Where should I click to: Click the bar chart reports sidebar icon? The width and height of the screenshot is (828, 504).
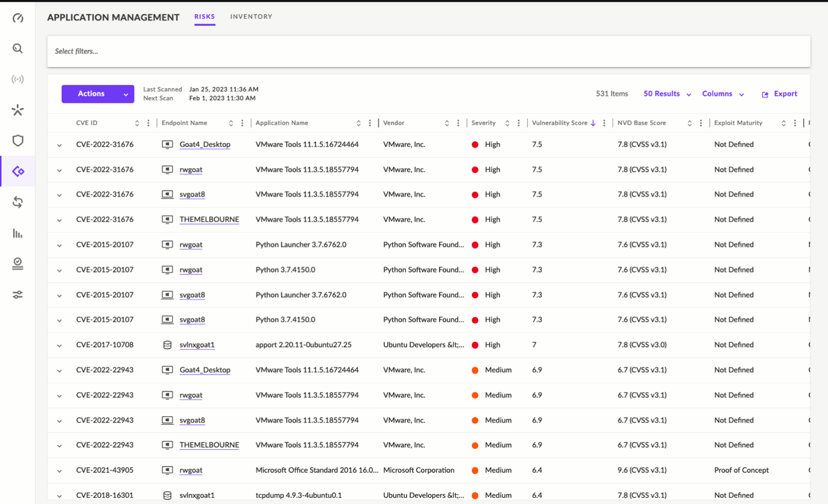tap(17, 233)
